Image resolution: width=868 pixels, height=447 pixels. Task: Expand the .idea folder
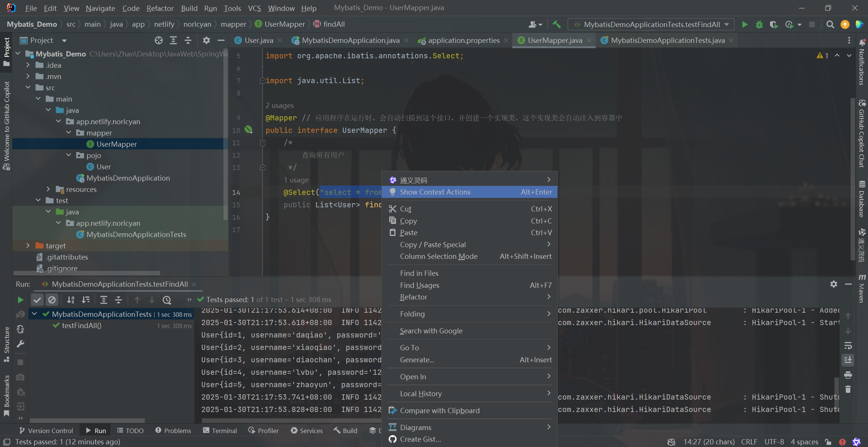[28, 65]
